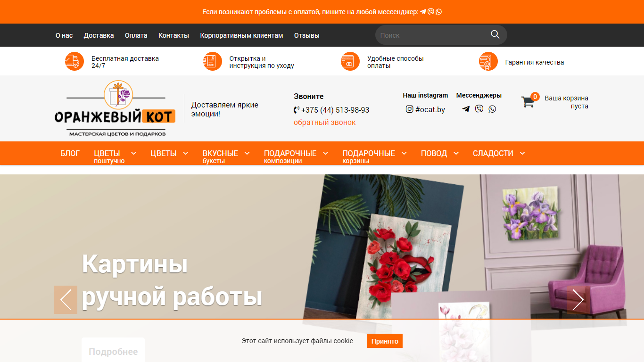Open Telegram icon in orange top banner
Viewport: 644px width, 362px height.
coord(423,12)
